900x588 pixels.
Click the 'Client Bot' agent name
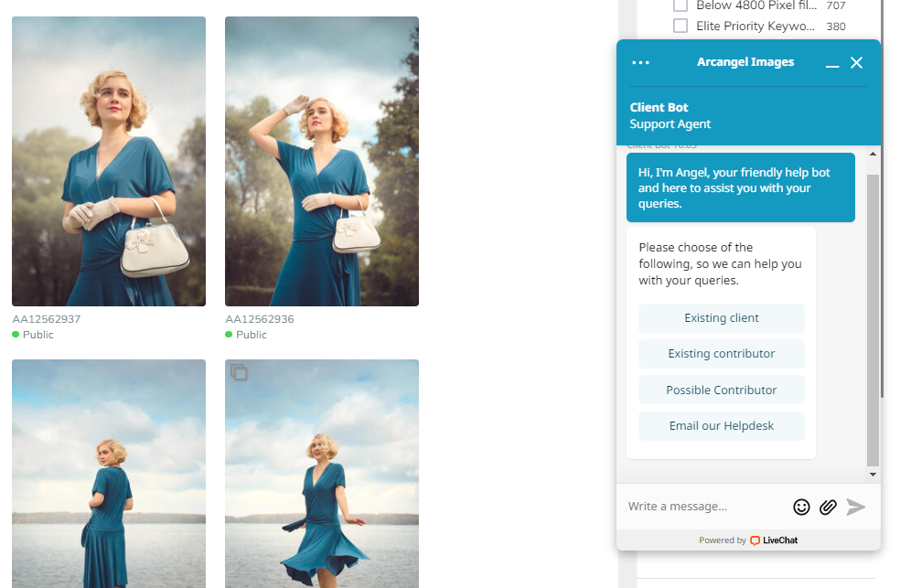pos(659,107)
